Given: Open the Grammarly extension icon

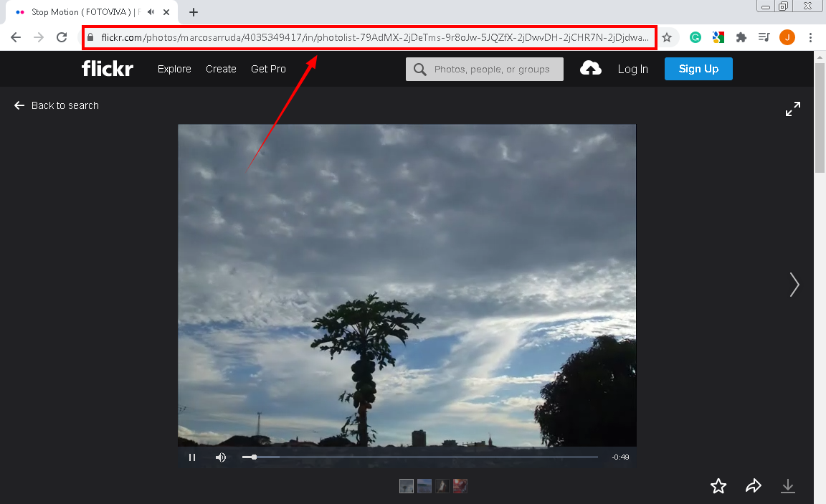Looking at the screenshot, I should pyautogui.click(x=695, y=37).
